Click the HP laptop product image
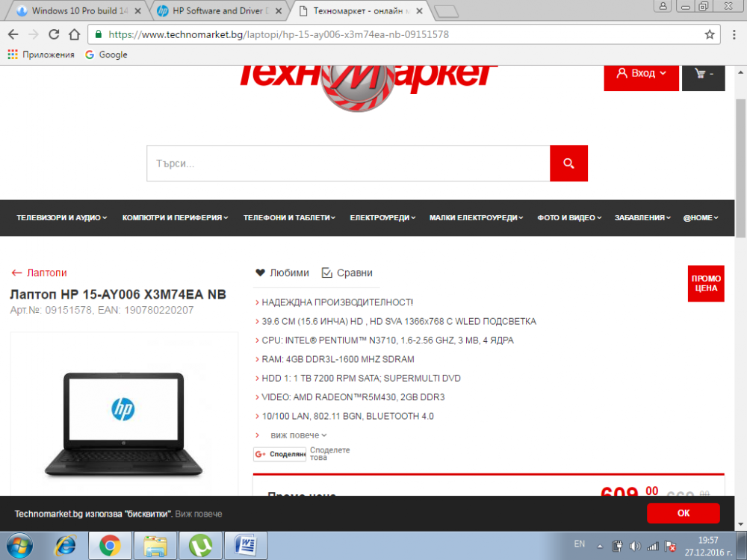This screenshot has height=560, width=747. click(124, 424)
